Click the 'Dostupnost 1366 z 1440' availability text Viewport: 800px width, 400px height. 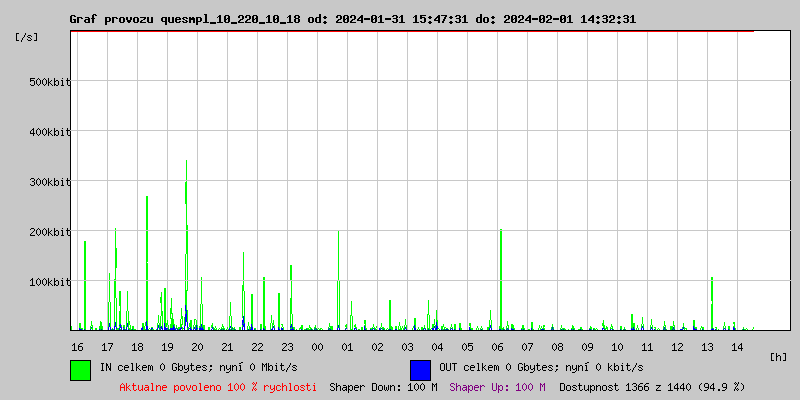pyautogui.click(x=652, y=387)
